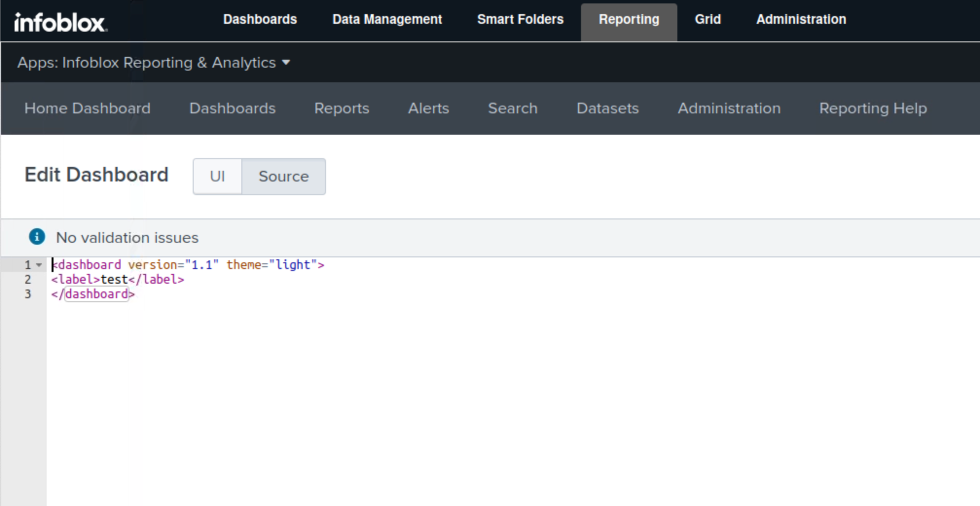Open Dashboards in reporting navigation bar
The width and height of the screenshot is (980, 506).
[232, 108]
